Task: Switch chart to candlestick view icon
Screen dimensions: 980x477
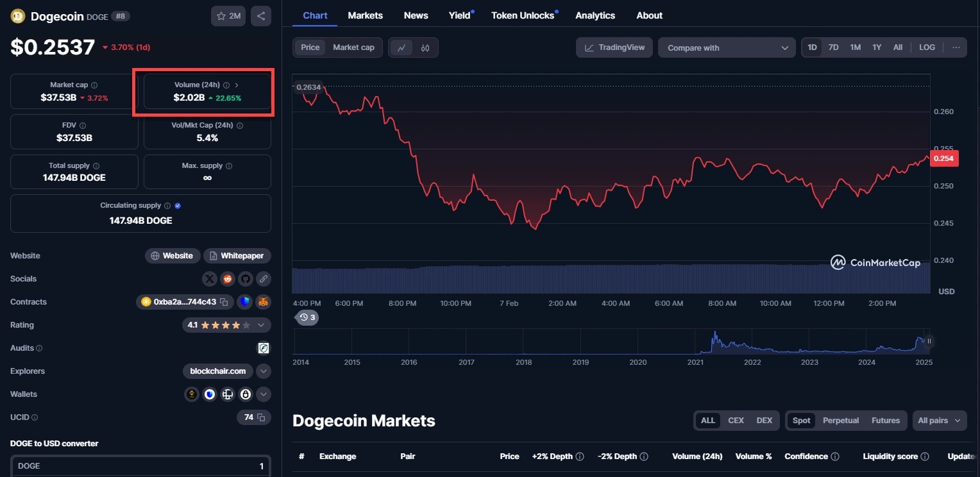Action: [425, 48]
